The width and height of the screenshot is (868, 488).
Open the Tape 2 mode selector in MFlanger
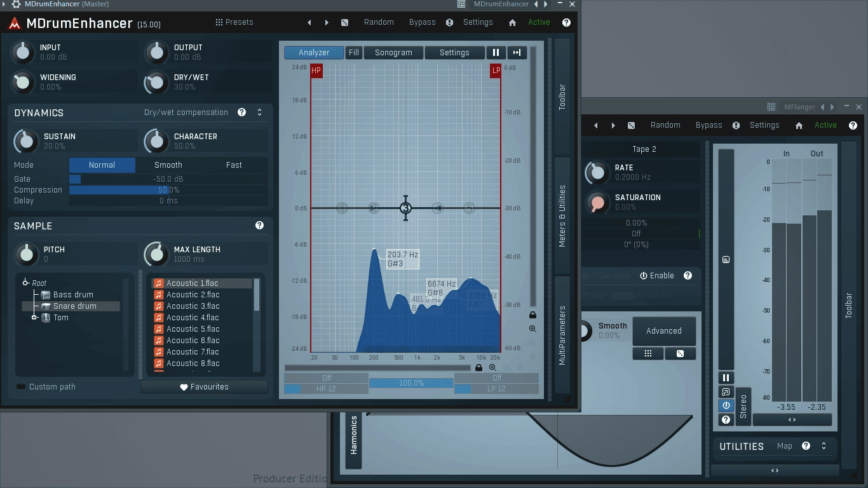tap(644, 149)
